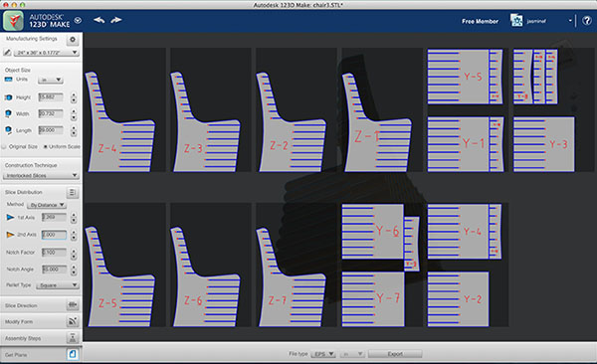Click the 1st Axis stepper arrows
The image size is (597, 364).
74,218
